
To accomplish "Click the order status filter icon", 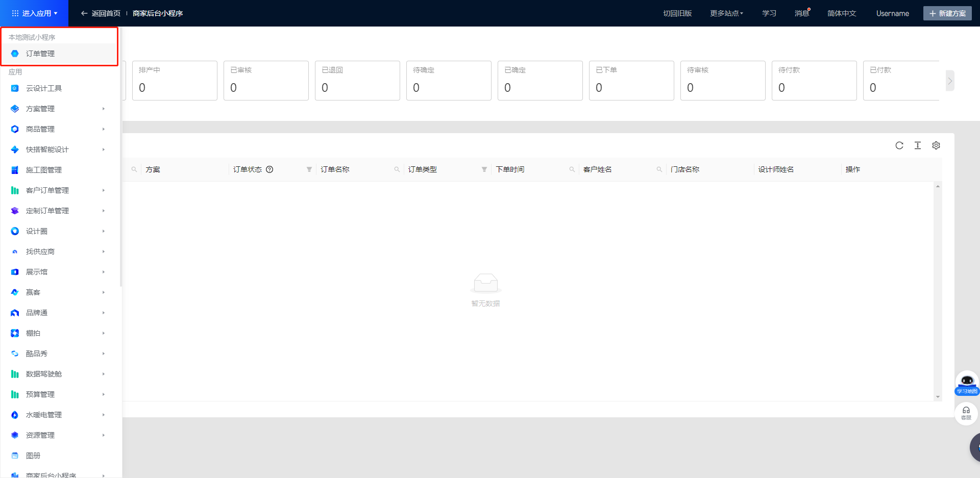I will point(309,169).
